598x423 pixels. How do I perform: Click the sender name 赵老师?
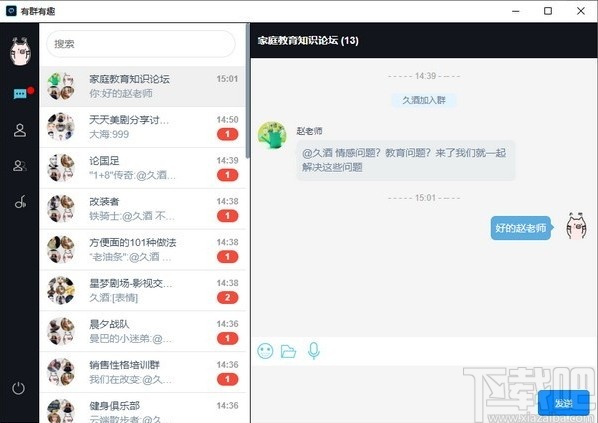309,131
